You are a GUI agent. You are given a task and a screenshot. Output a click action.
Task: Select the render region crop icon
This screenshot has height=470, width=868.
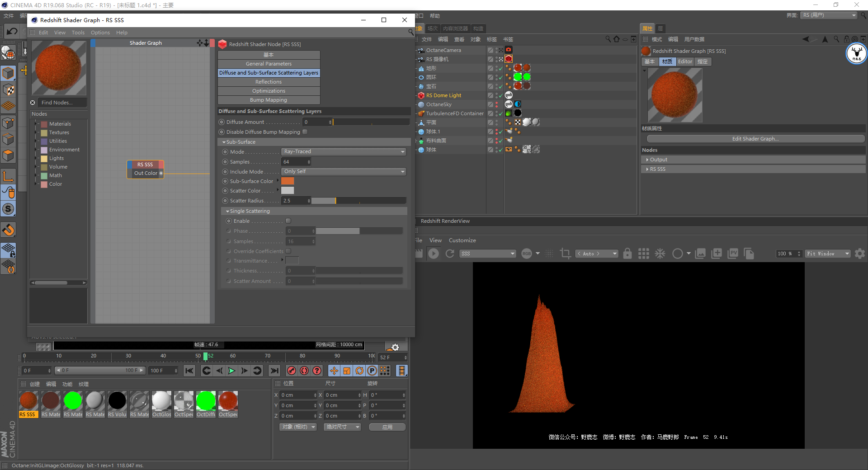[x=565, y=254]
